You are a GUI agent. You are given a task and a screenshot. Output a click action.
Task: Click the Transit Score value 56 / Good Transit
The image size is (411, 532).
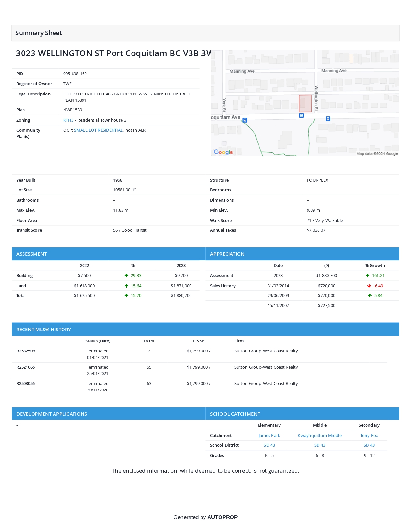tap(130, 230)
